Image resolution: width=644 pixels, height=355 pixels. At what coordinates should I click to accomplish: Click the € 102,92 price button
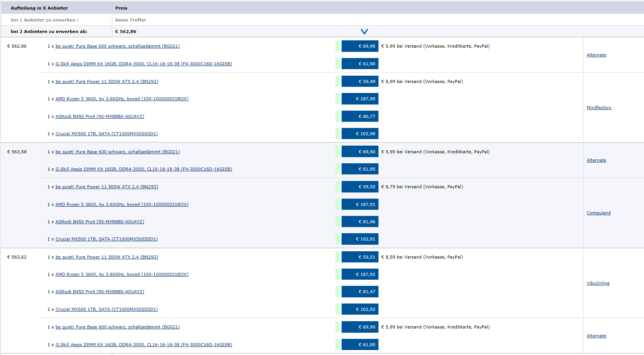coord(360,309)
